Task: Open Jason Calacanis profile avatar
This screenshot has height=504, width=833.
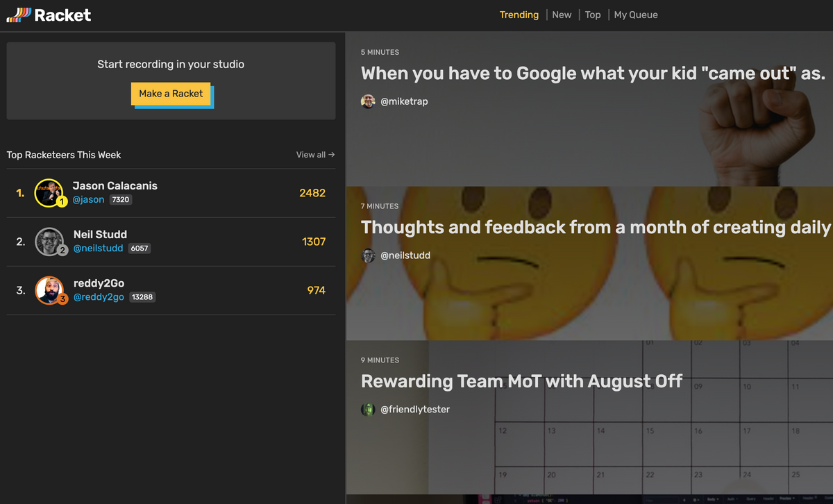Action: tap(49, 193)
